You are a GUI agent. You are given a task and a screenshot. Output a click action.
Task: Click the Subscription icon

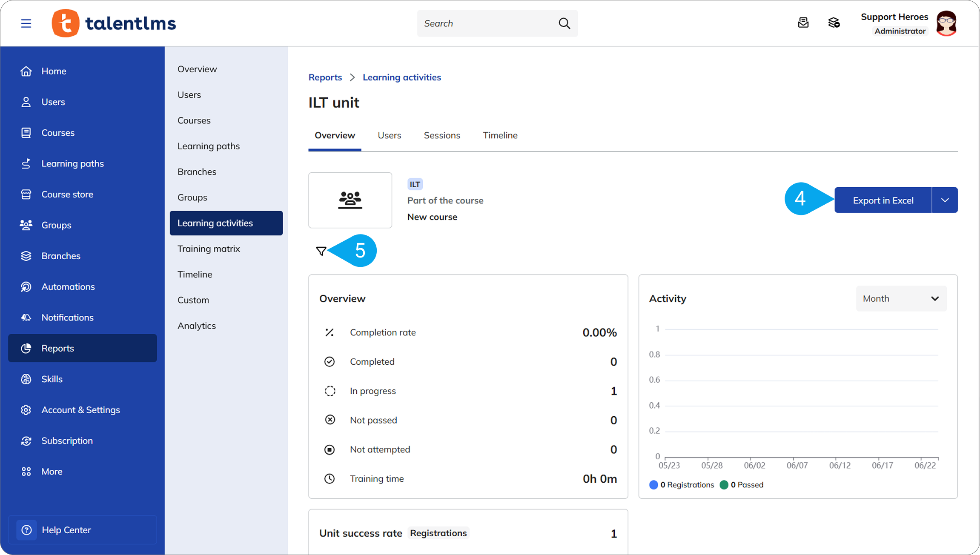(26, 441)
